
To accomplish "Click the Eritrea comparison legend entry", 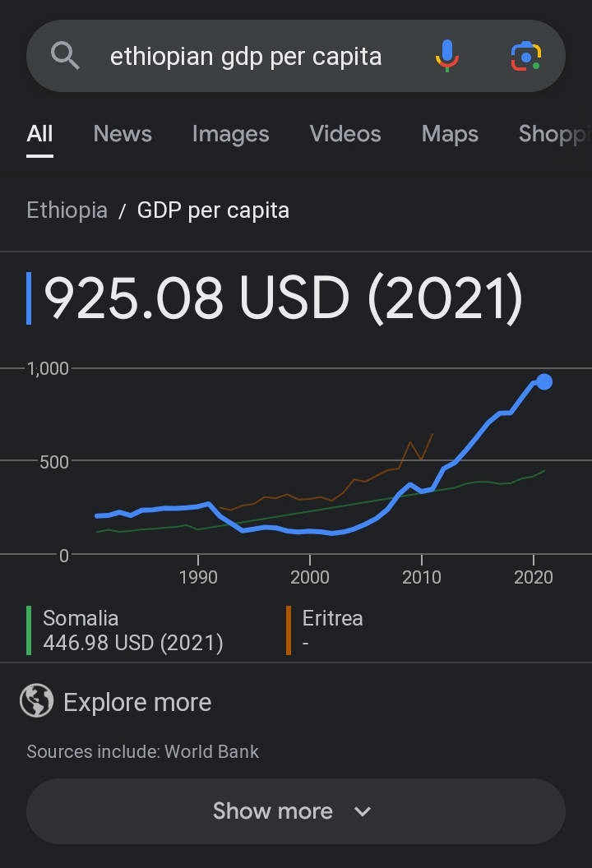I will point(332,630).
